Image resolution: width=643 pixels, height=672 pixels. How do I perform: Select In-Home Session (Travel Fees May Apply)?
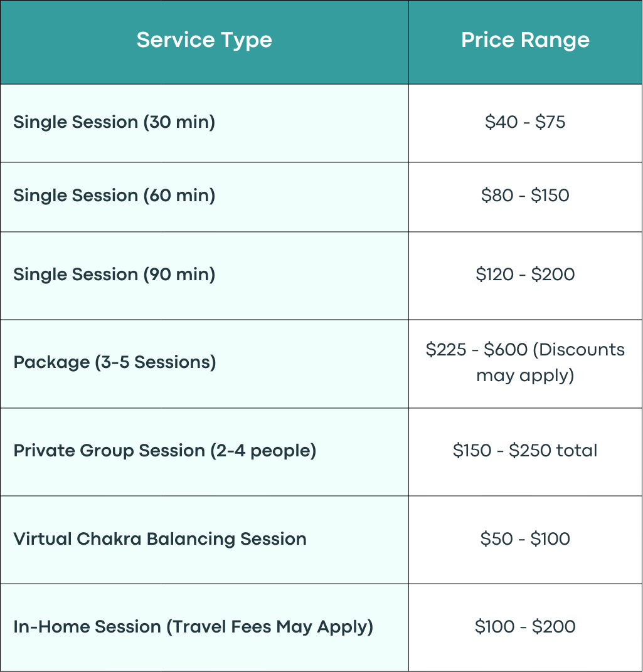pyautogui.click(x=193, y=627)
